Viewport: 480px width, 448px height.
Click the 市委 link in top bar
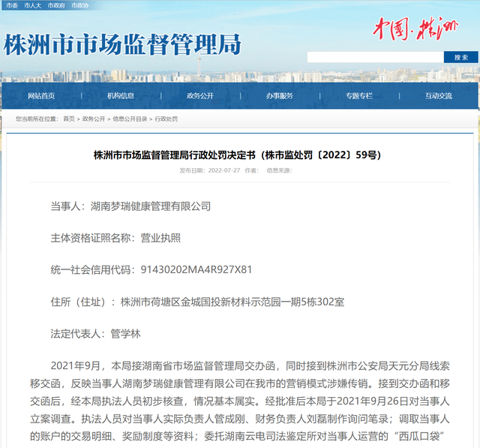click(10, 5)
